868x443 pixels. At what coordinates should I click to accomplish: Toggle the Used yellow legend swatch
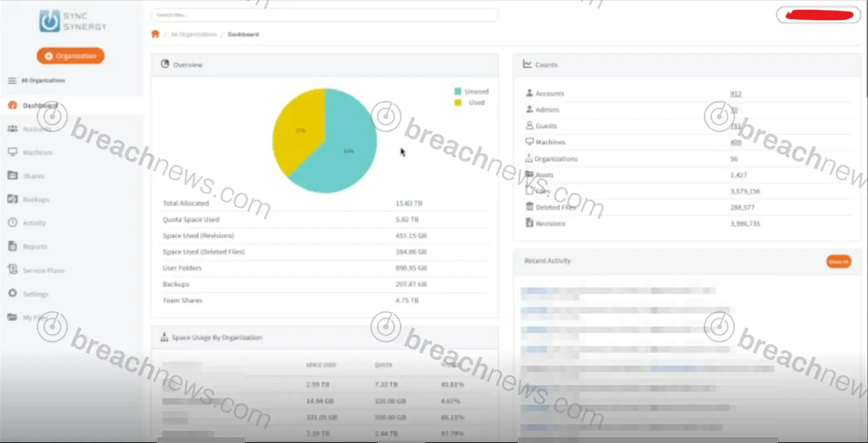coord(458,103)
